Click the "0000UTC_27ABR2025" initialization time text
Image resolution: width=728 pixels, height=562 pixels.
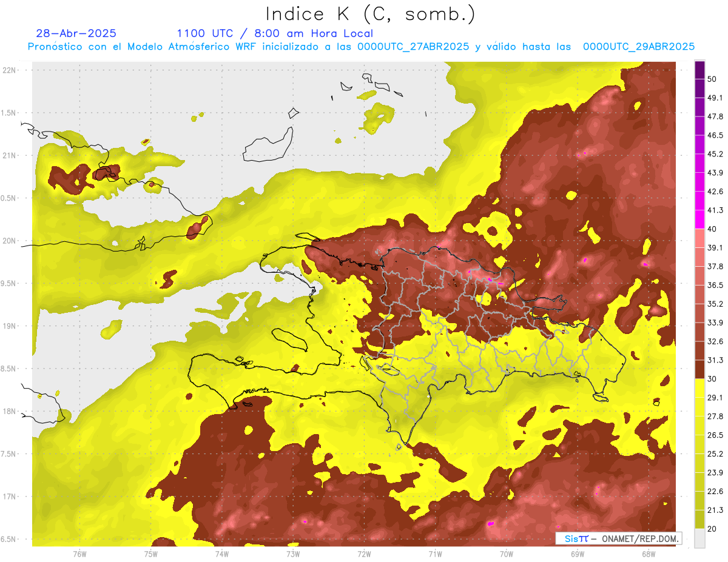(x=413, y=47)
